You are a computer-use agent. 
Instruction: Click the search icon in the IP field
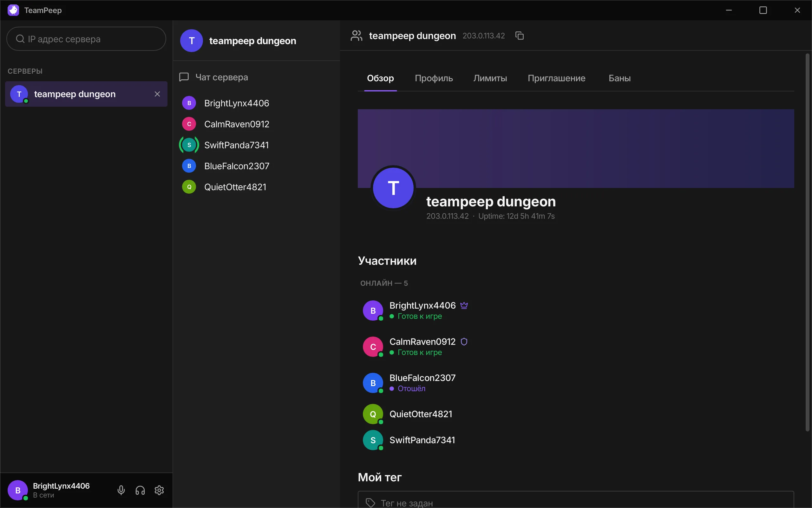pos(20,39)
